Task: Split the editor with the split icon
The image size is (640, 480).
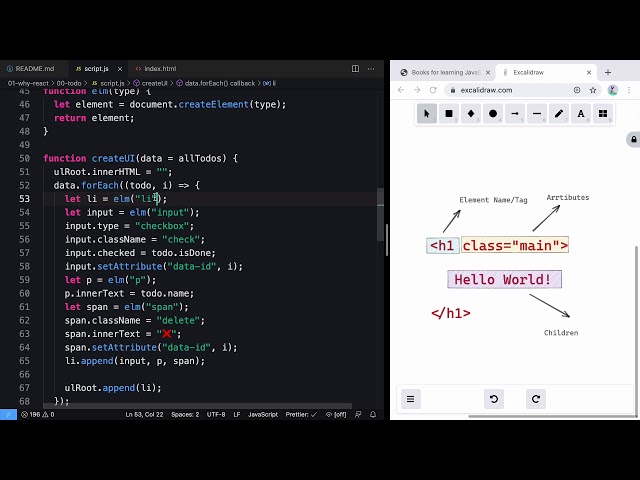Action: [x=356, y=69]
